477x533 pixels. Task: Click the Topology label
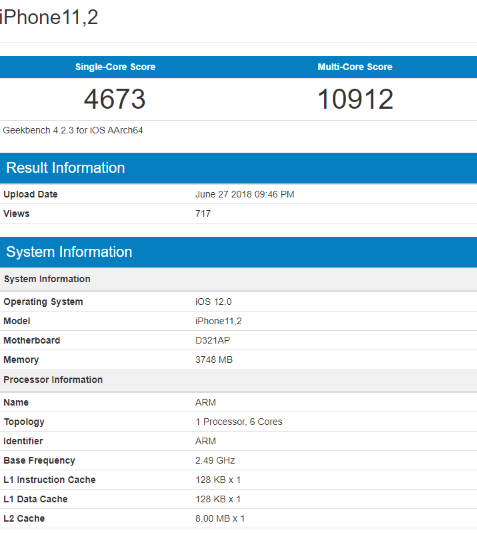24,422
